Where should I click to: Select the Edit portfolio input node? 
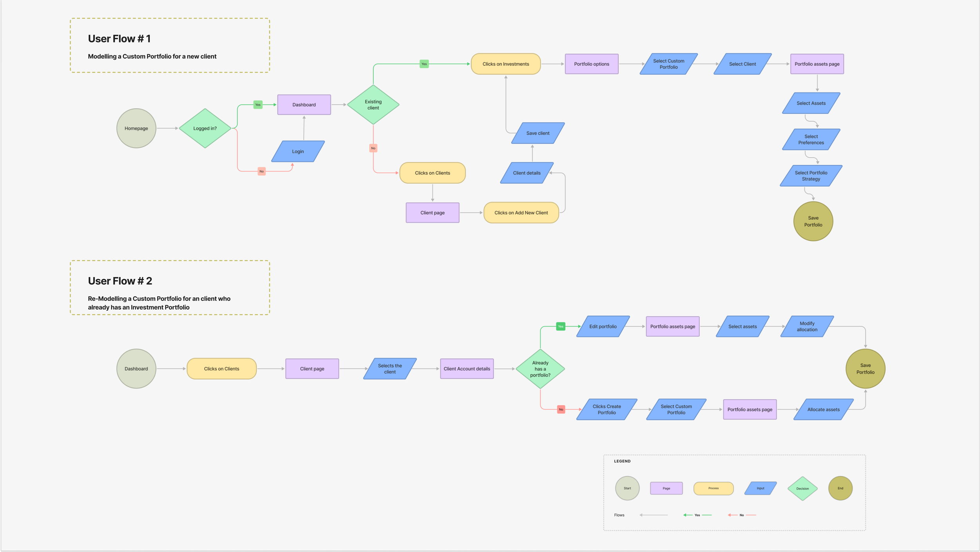point(603,326)
